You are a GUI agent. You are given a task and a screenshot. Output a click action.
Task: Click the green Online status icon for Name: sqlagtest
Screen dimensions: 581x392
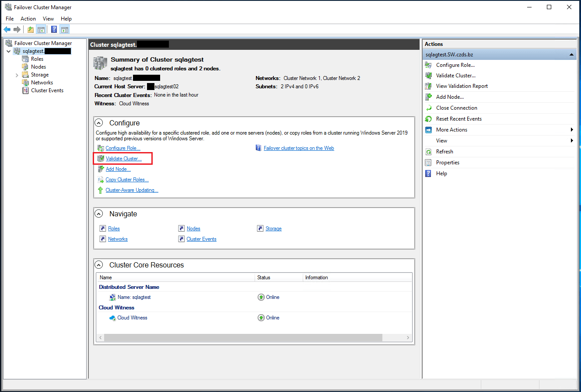261,297
